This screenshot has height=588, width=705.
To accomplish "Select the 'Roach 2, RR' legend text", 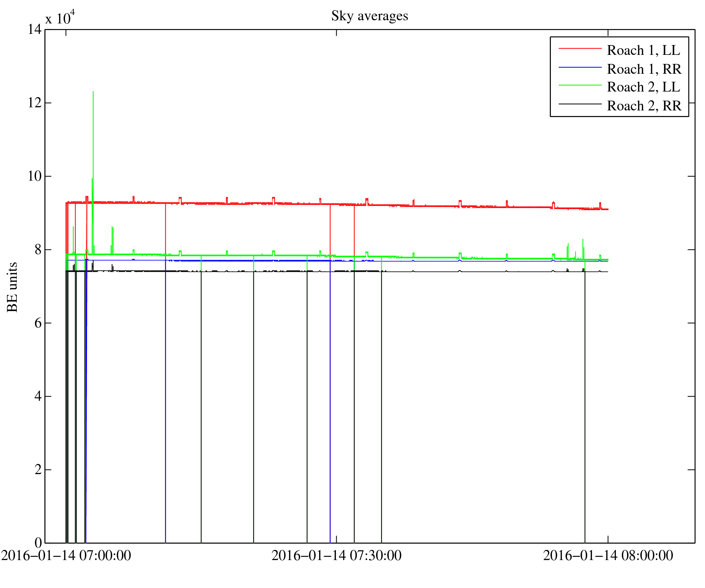I will [x=644, y=106].
